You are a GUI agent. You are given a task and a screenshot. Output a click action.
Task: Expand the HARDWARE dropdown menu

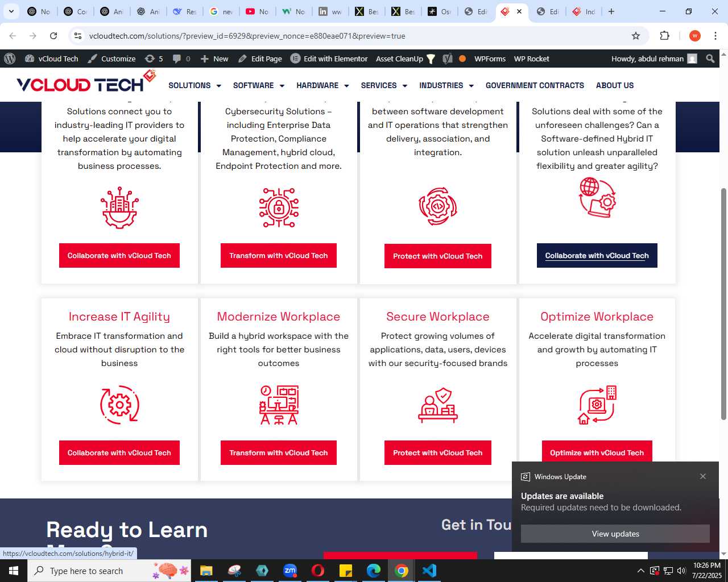pos(322,85)
